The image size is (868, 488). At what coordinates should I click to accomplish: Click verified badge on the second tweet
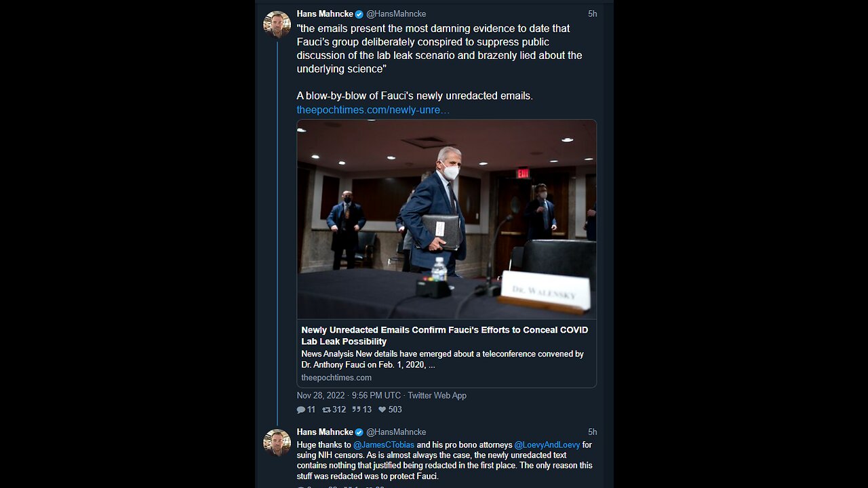(359, 432)
